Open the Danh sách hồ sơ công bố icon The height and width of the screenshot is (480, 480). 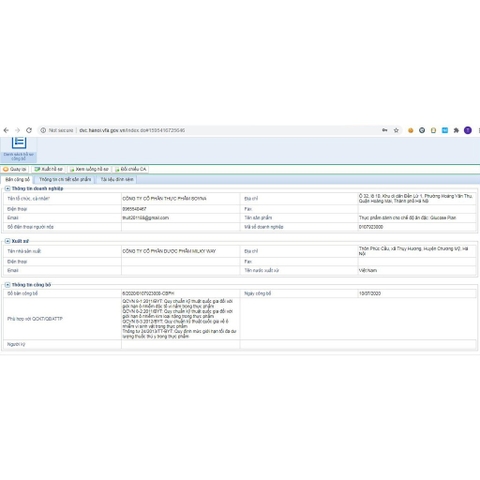(x=19, y=149)
